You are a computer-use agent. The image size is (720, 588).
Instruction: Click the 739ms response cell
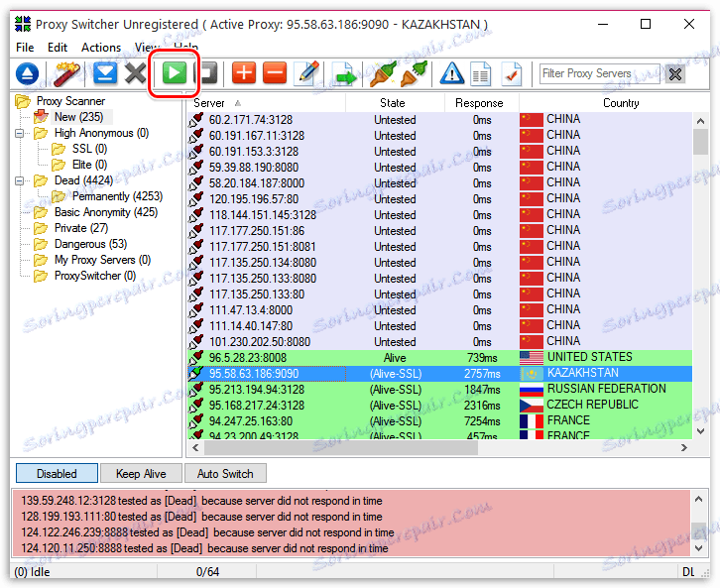click(482, 358)
